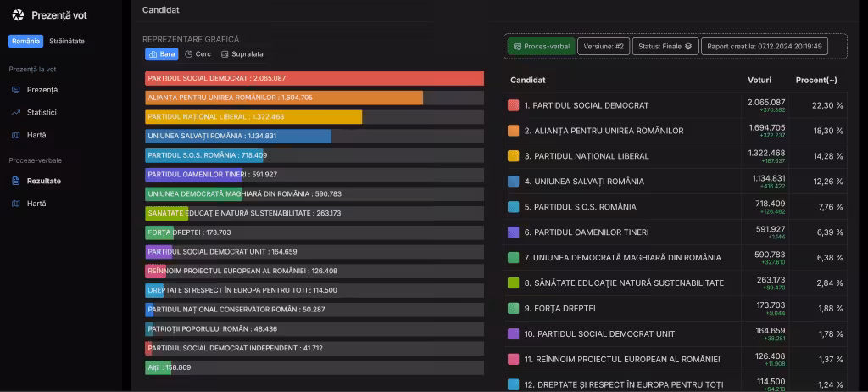Open the Versiune: #2 selector

pos(603,47)
